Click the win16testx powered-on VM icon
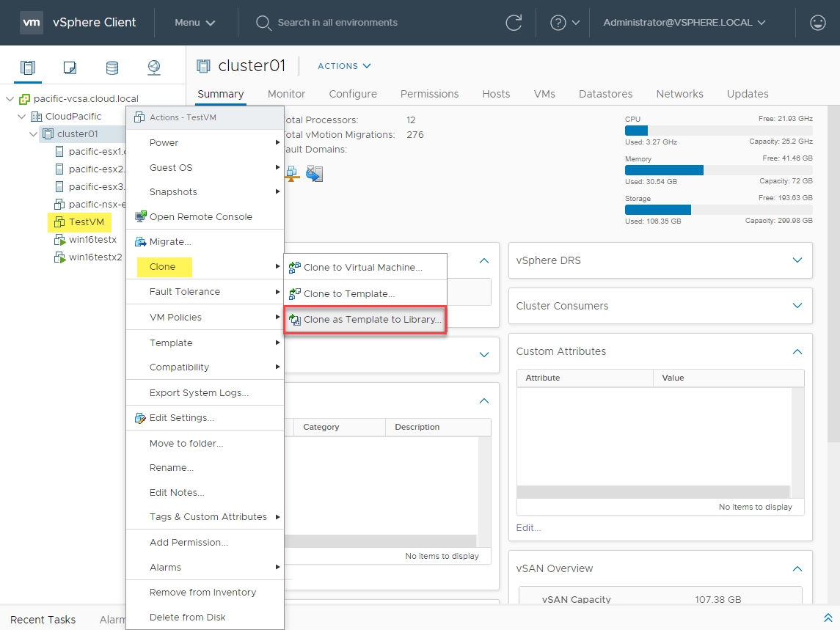Image resolution: width=840 pixels, height=630 pixels. (x=59, y=240)
